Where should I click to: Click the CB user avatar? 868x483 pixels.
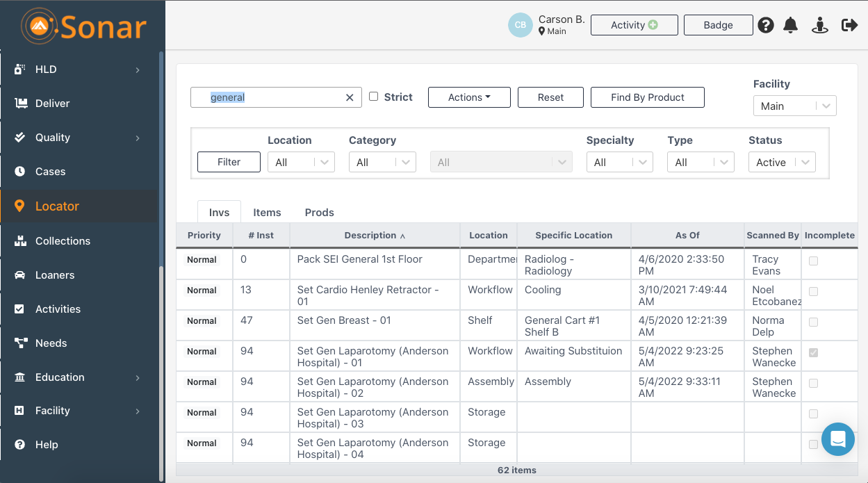tap(521, 25)
